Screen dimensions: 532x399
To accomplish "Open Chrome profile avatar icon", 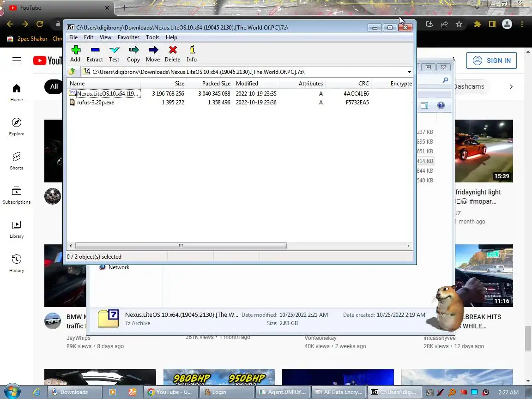I will 507,24.
